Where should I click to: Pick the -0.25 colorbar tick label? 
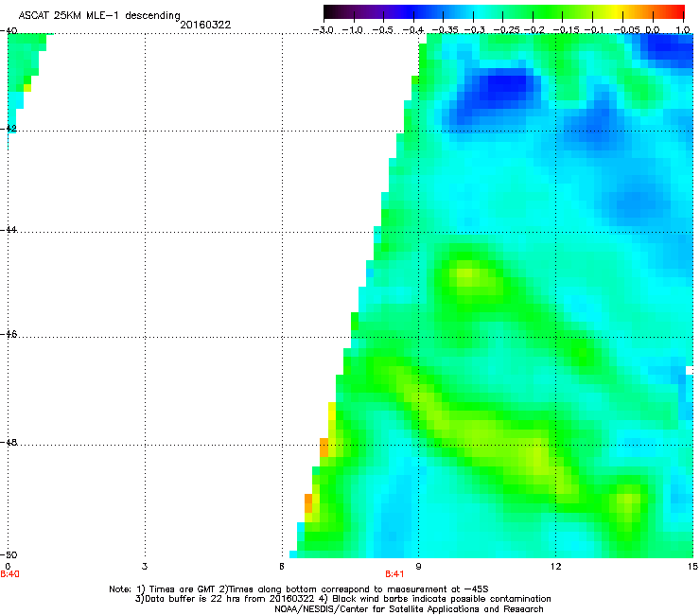(506, 30)
